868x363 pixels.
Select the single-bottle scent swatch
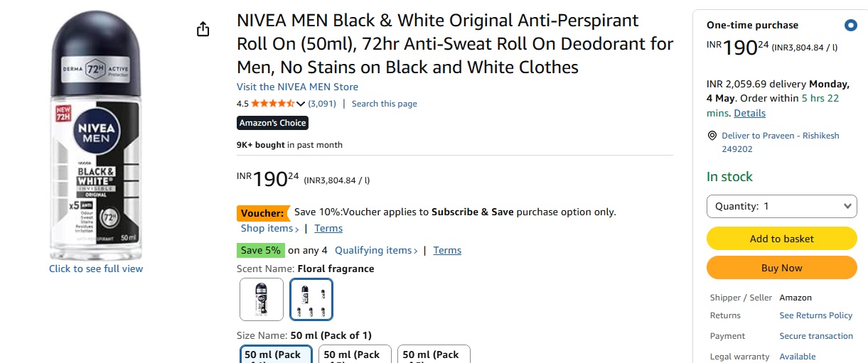262,299
